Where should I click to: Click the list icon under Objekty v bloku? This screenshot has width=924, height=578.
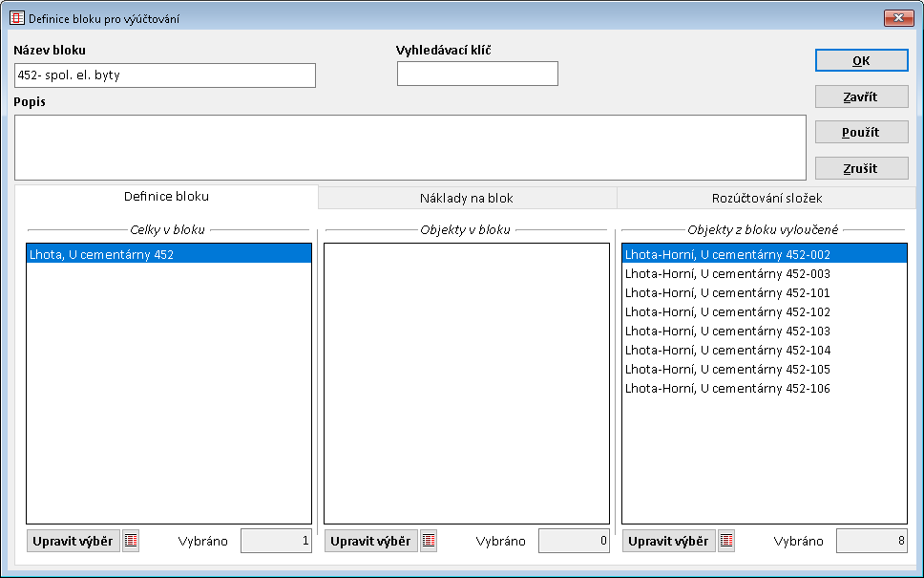point(429,541)
